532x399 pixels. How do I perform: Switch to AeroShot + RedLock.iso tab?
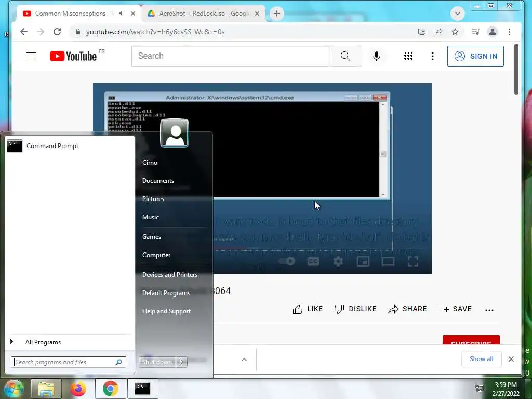click(204, 14)
